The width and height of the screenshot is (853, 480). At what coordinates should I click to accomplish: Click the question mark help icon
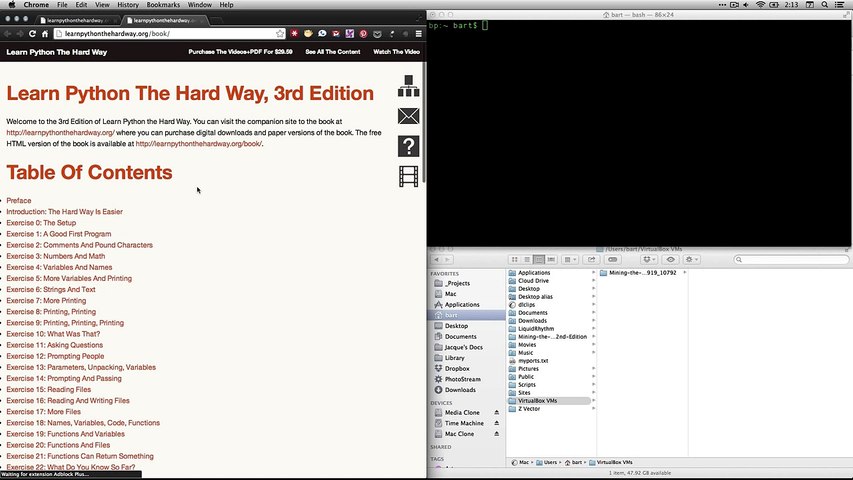tap(408, 146)
